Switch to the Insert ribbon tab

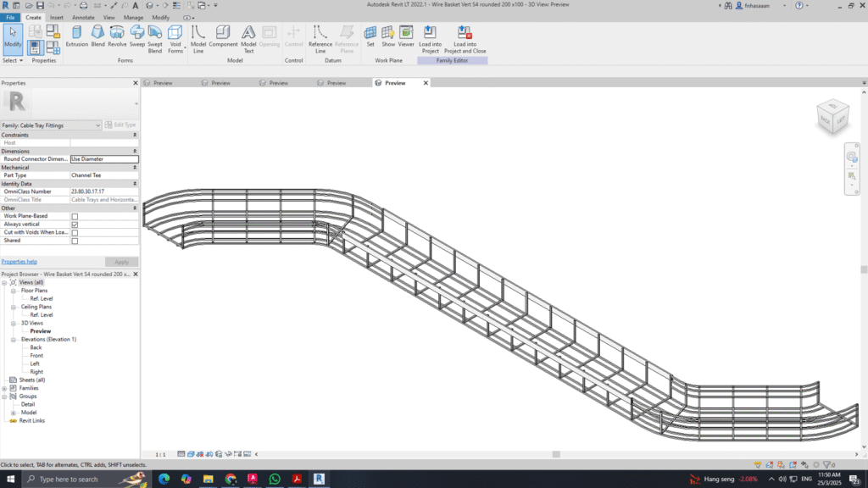point(57,17)
